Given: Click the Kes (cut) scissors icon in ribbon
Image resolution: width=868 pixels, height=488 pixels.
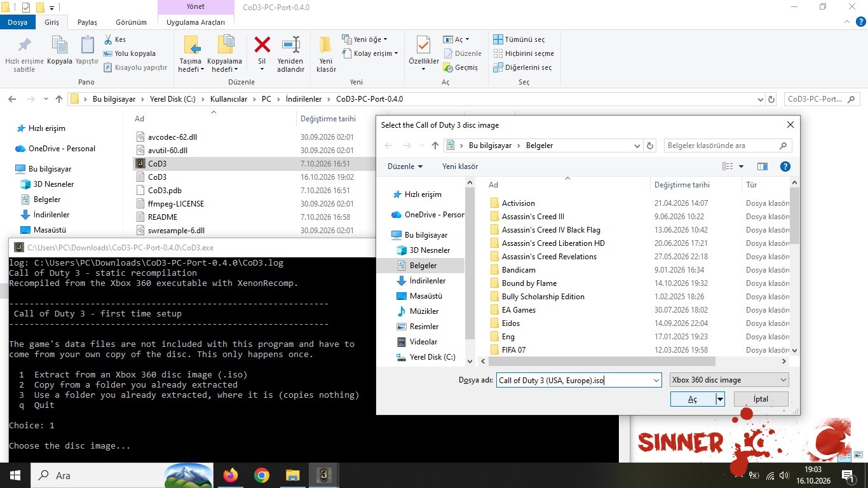Looking at the screenshot, I should (x=108, y=39).
